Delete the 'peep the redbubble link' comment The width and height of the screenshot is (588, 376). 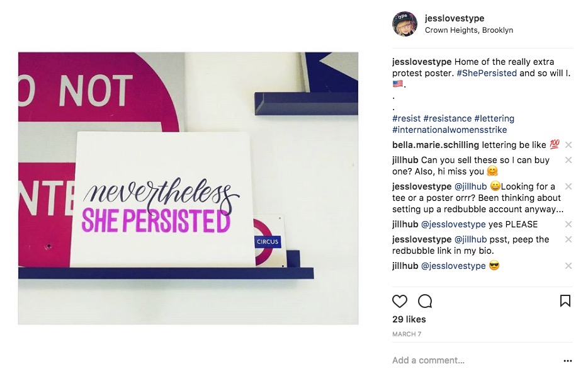tap(568, 239)
